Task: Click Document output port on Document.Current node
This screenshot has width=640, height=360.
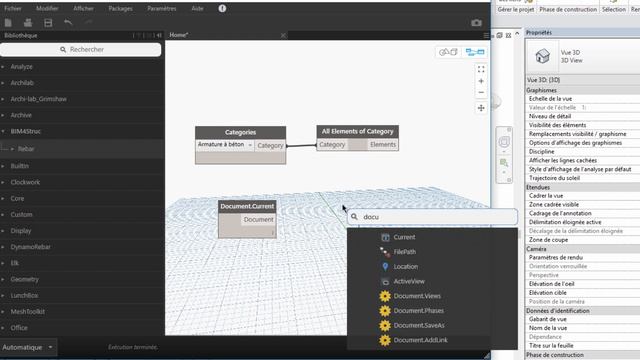Action: pyautogui.click(x=258, y=220)
